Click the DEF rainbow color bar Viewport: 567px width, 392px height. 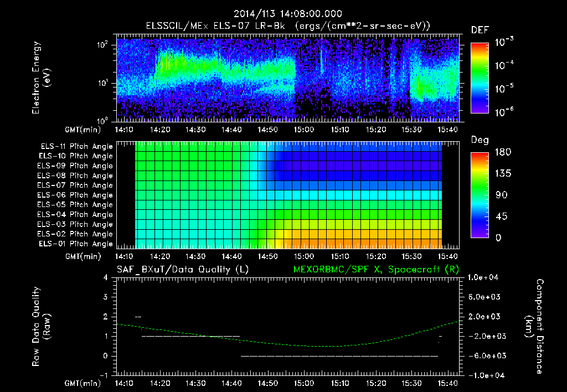point(480,78)
